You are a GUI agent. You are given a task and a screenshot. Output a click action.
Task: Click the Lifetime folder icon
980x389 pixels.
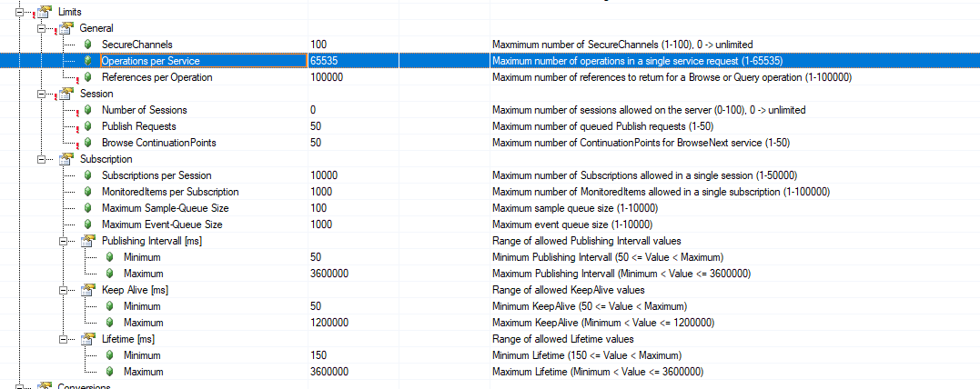point(89,338)
